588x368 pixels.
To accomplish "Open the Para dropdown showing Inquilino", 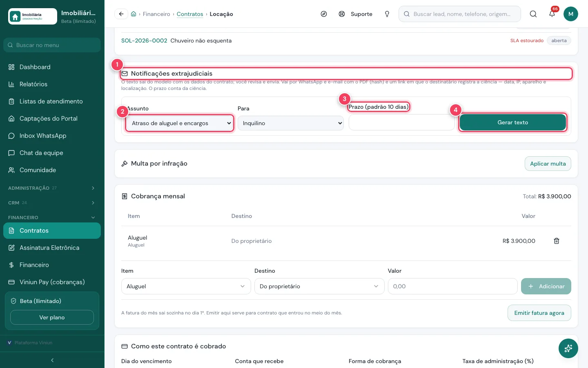I will (291, 123).
